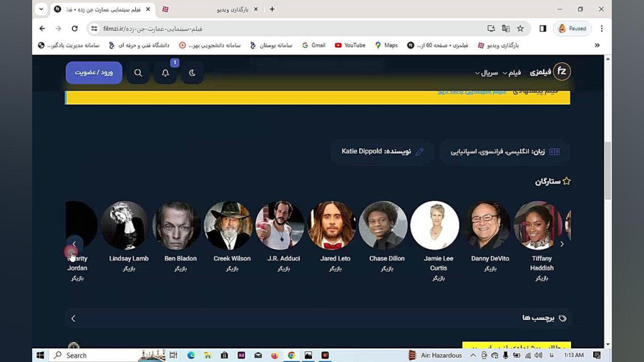Open YouTube bookmark
The width and height of the screenshot is (644, 362).
pyautogui.click(x=350, y=45)
